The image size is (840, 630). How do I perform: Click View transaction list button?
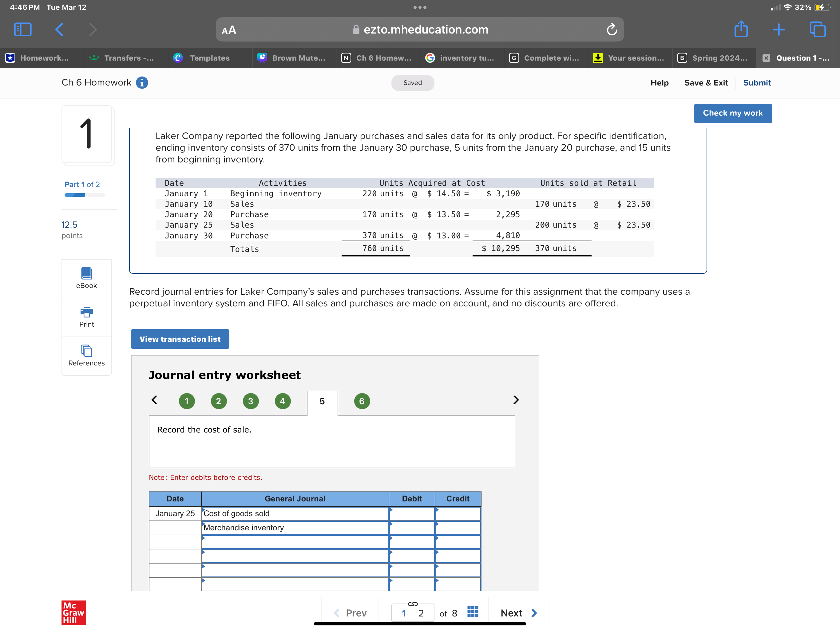pyautogui.click(x=180, y=339)
